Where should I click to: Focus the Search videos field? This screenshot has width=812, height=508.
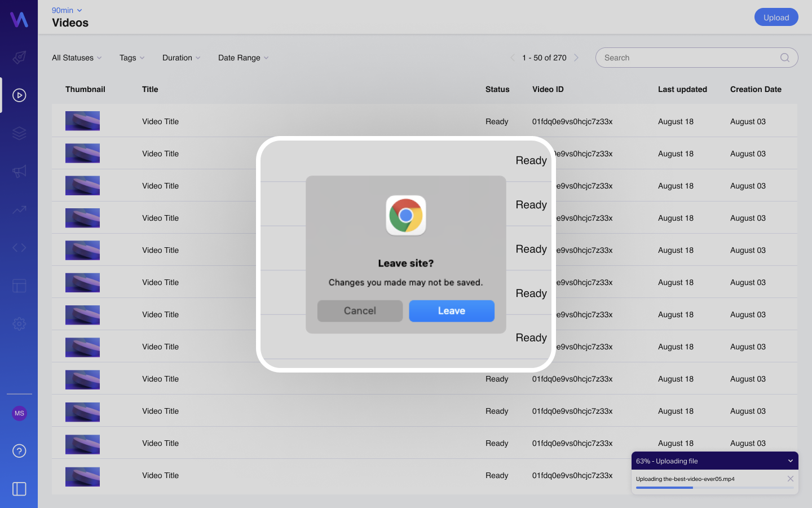click(697, 58)
